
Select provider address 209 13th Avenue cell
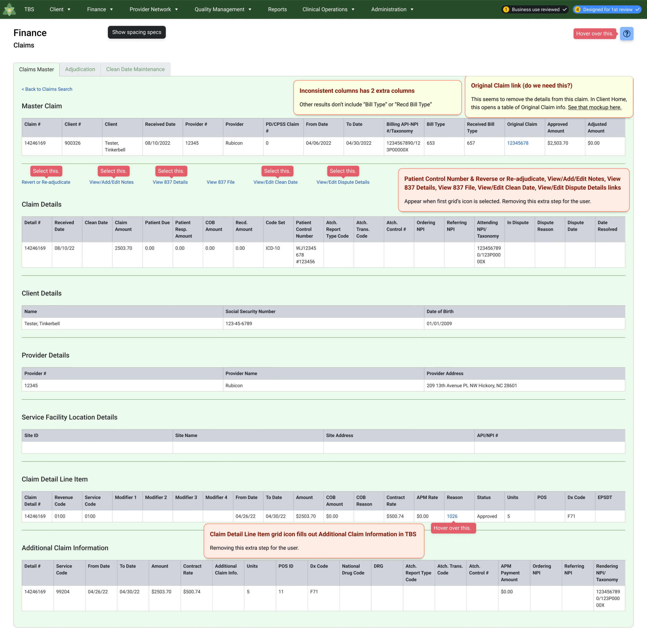(524, 386)
